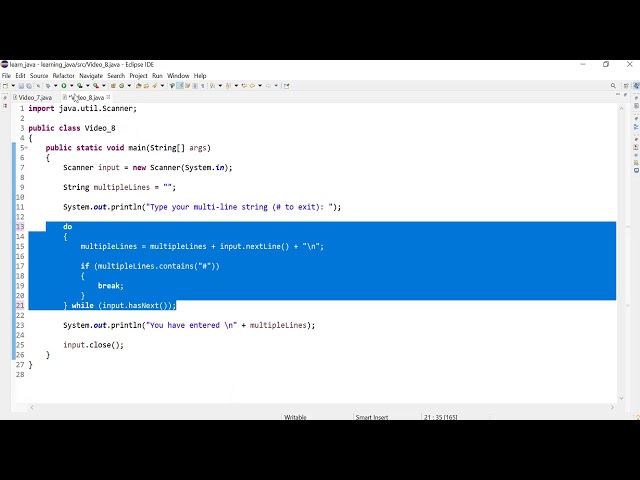Open the Console view trim icon
This screenshot has width=640, height=480.
[x=636, y=170]
